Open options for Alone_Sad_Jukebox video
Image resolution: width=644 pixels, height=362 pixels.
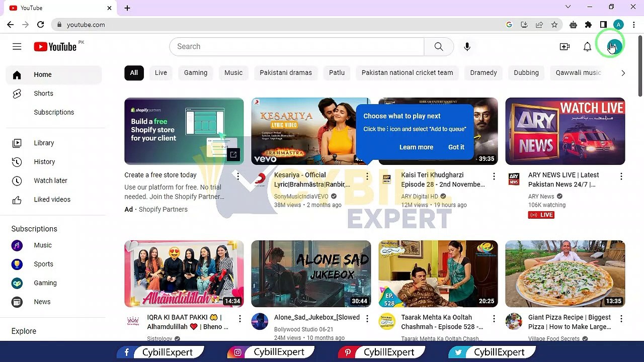click(x=367, y=319)
